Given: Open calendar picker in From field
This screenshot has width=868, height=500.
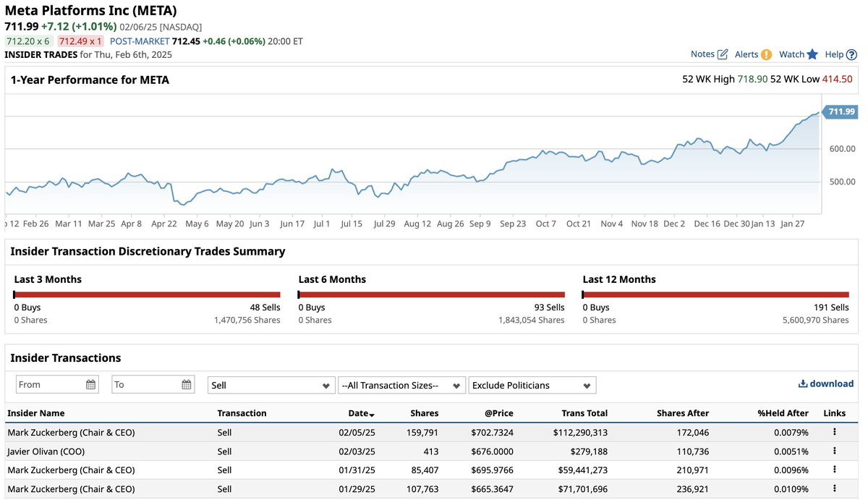Looking at the screenshot, I should pyautogui.click(x=91, y=384).
